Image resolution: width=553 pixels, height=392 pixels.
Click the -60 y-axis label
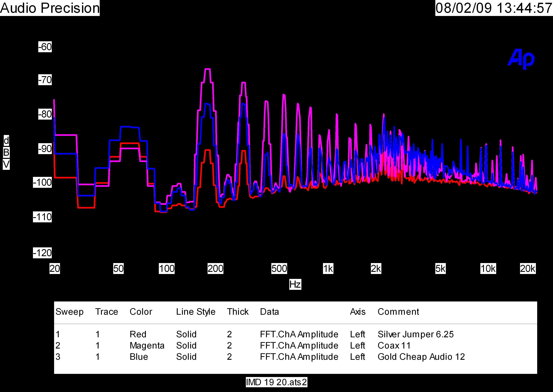click(45, 47)
